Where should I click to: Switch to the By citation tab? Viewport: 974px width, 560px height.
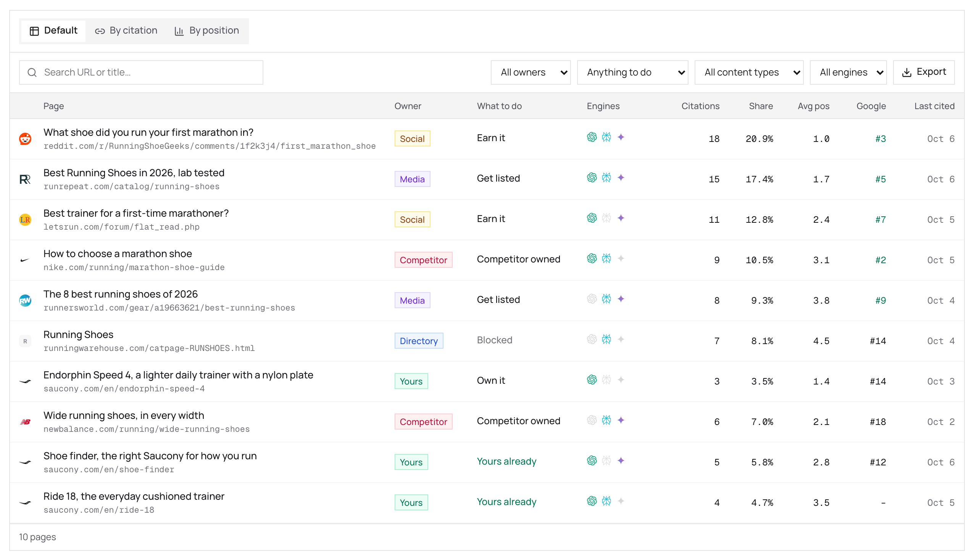coord(126,31)
